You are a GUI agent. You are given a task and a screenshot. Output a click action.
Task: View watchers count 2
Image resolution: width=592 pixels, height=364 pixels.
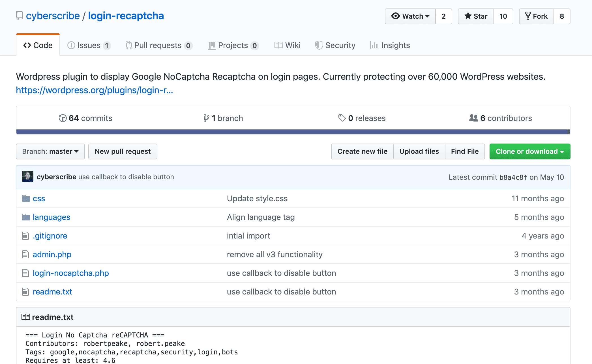(443, 16)
